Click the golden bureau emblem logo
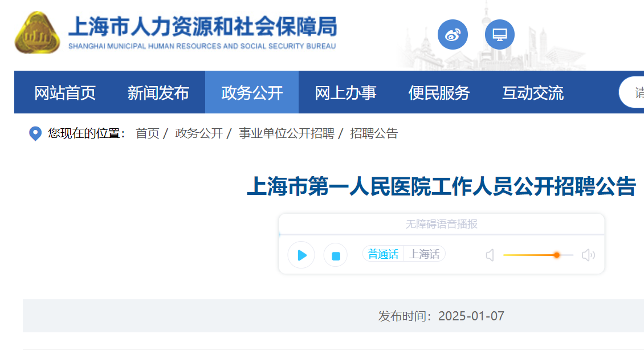The width and height of the screenshot is (644, 350). tap(37, 32)
